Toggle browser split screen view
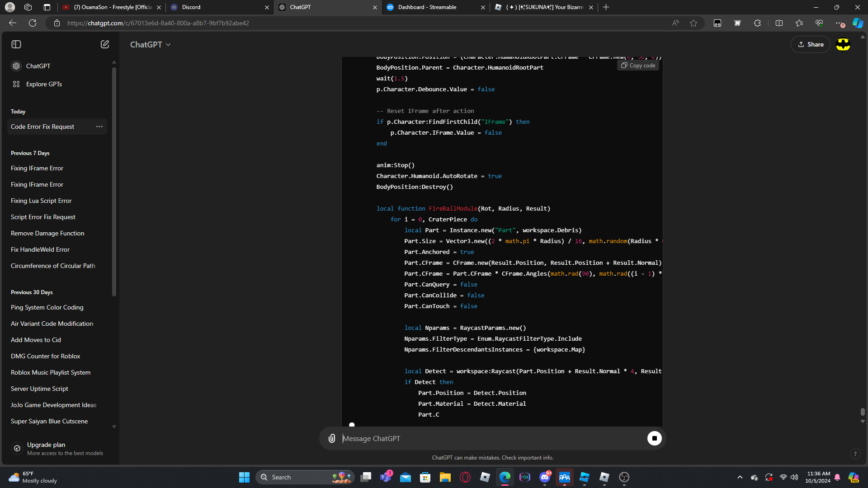The height and width of the screenshot is (488, 868). pos(779,23)
